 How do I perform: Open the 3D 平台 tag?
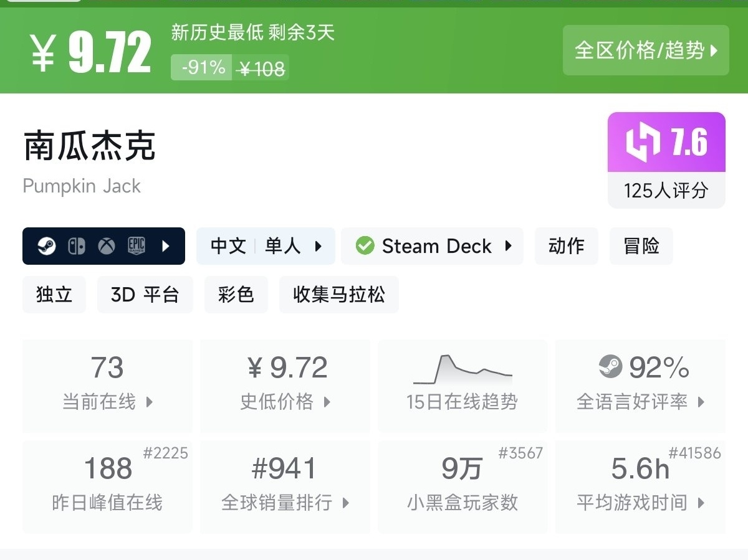145,295
